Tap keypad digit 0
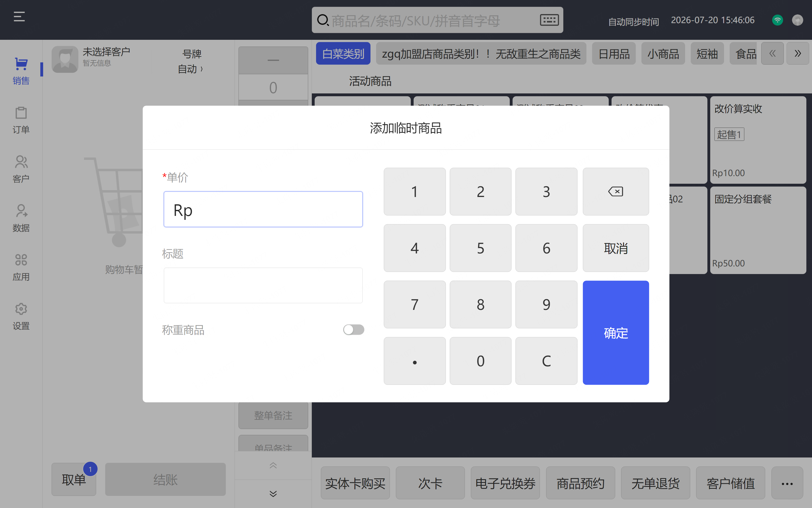This screenshot has width=812, height=508. point(480,361)
